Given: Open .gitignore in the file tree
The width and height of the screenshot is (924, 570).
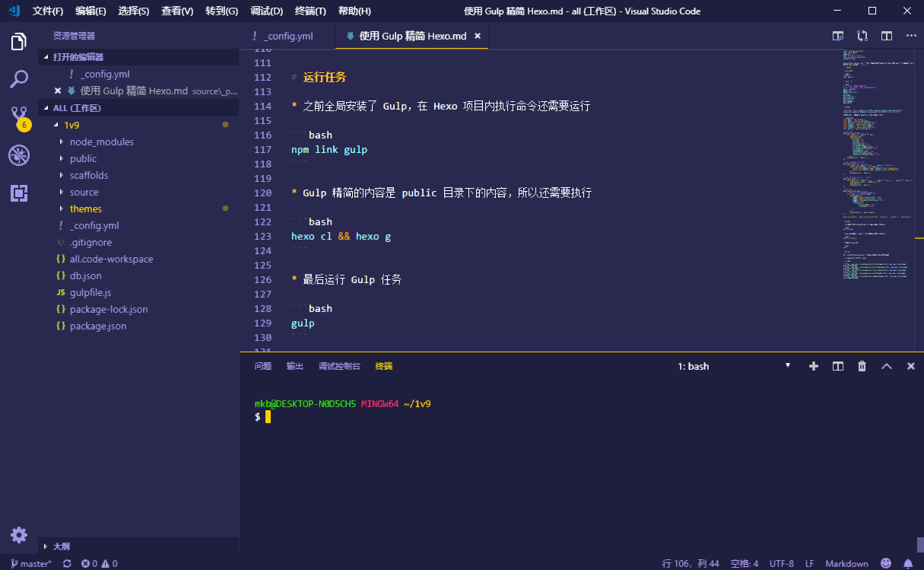Looking at the screenshot, I should point(139,242).
